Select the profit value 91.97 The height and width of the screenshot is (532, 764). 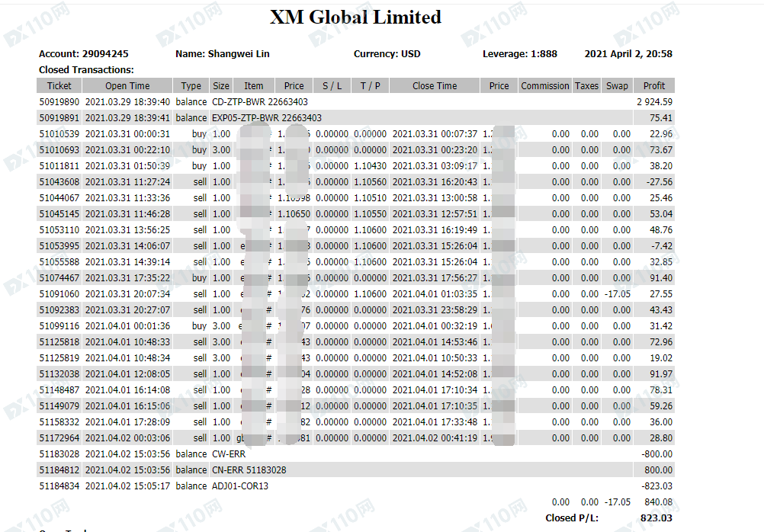[661, 374]
